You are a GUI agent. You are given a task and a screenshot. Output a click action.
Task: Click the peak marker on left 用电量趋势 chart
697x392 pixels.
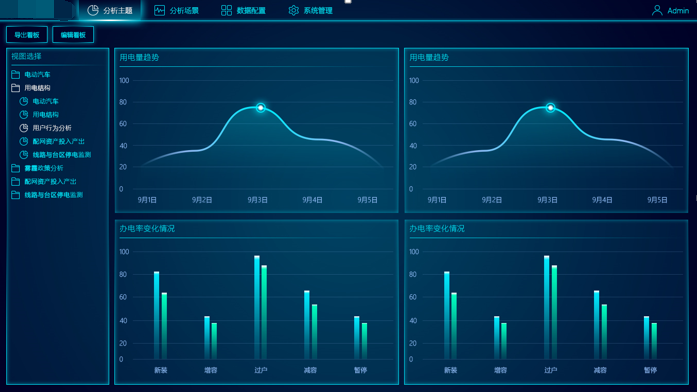(261, 108)
